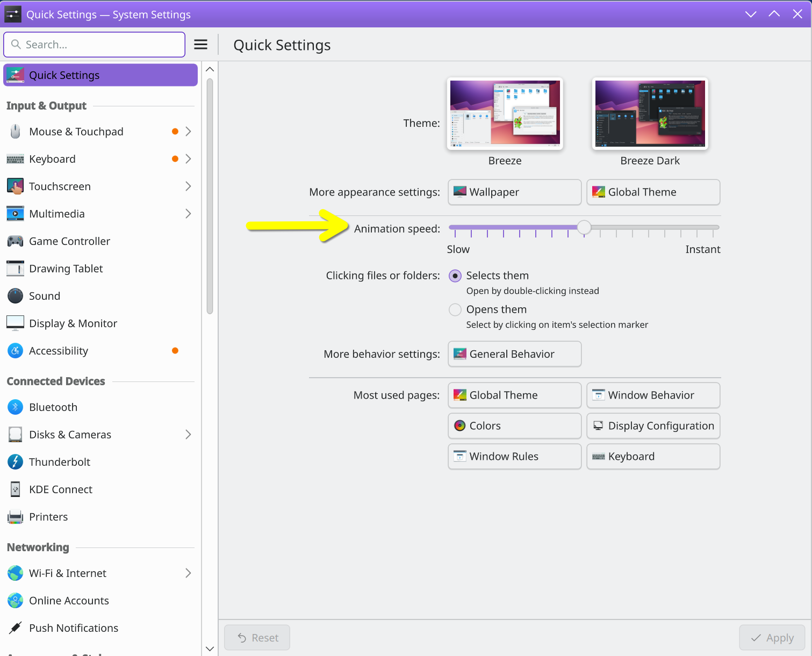
Task: Choose the Breeze Dark theme thumbnail
Action: tap(650, 114)
